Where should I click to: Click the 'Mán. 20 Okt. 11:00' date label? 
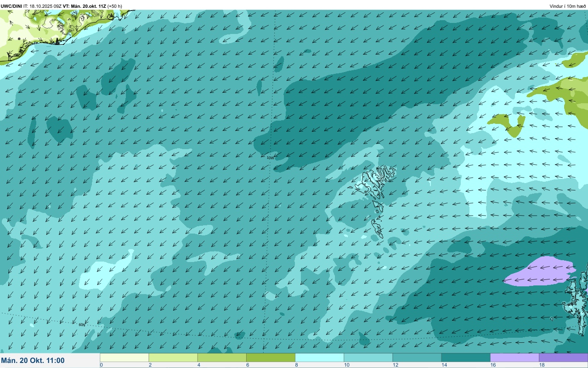33,361
